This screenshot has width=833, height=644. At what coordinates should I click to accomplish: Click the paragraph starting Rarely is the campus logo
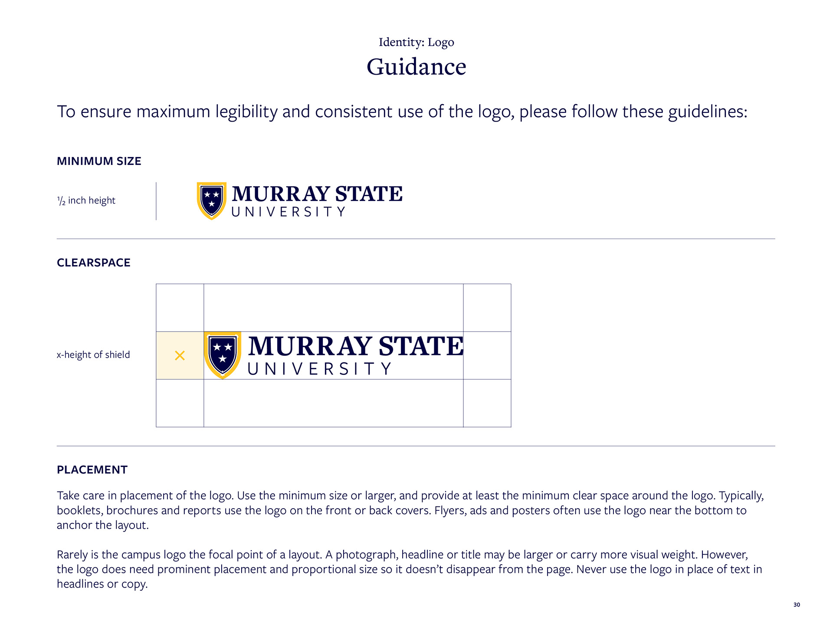tap(410, 569)
